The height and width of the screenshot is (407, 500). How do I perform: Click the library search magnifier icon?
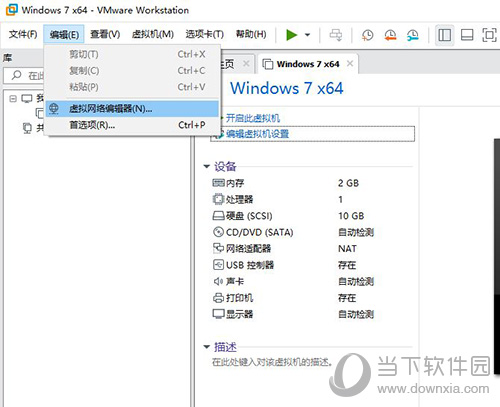(16, 75)
